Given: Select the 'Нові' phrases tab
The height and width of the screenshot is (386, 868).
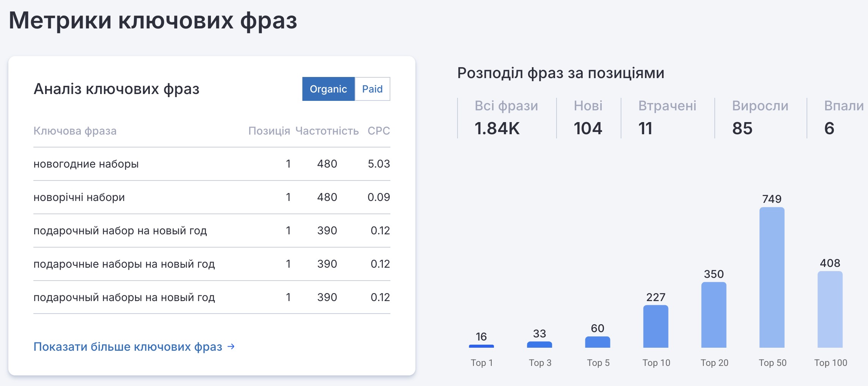Looking at the screenshot, I should click(x=588, y=118).
